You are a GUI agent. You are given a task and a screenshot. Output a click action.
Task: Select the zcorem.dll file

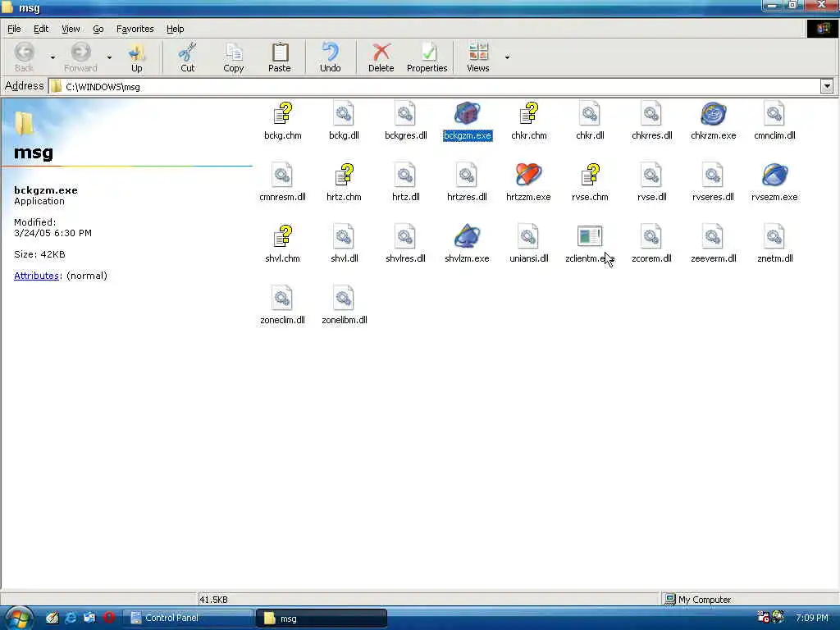click(x=651, y=244)
